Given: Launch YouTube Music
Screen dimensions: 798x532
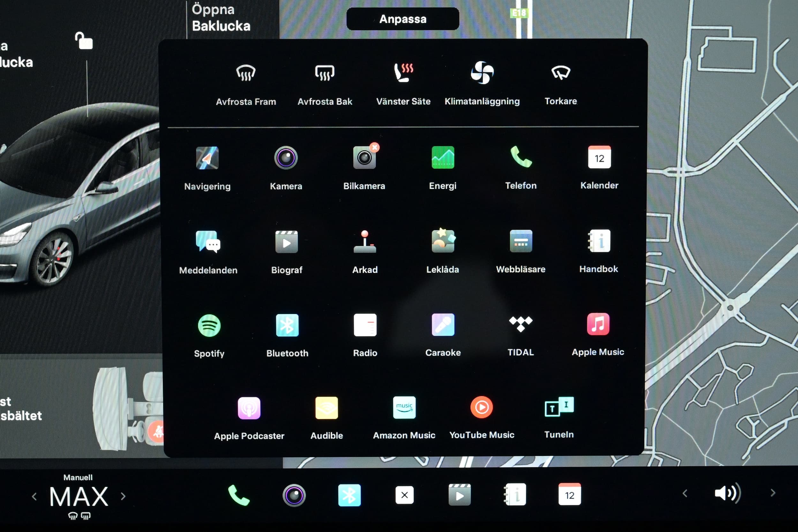Looking at the screenshot, I should point(482,408).
